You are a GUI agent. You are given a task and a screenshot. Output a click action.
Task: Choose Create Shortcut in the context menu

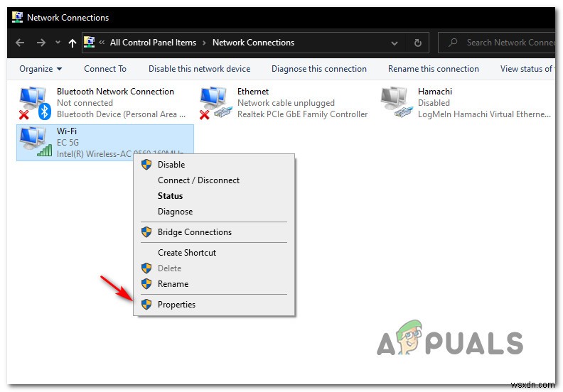(214, 253)
